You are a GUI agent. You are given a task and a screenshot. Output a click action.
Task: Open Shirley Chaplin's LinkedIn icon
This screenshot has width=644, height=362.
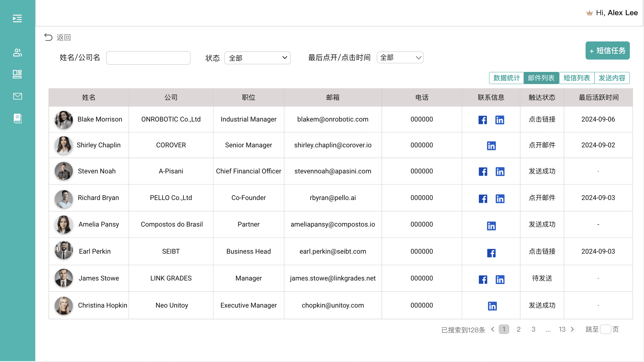(x=491, y=146)
